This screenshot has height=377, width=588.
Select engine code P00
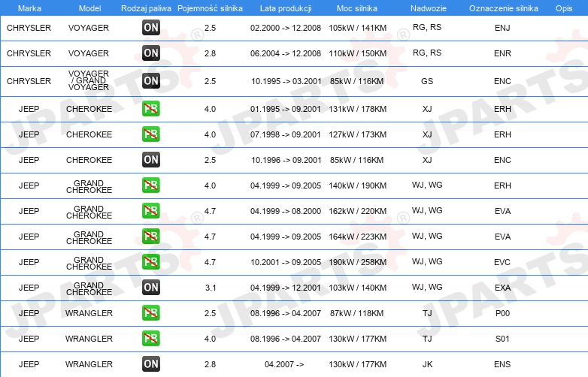pyautogui.click(x=502, y=313)
